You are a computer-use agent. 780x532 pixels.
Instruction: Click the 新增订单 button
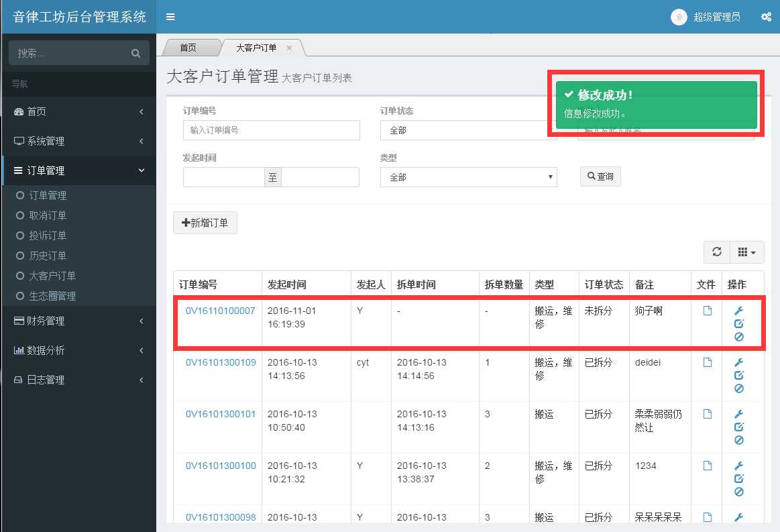(205, 223)
